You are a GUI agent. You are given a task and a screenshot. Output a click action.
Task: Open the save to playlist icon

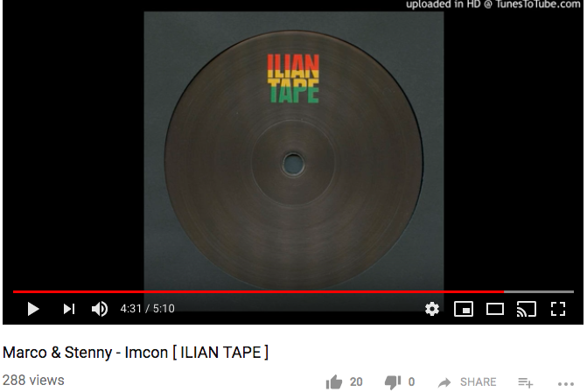(526, 382)
